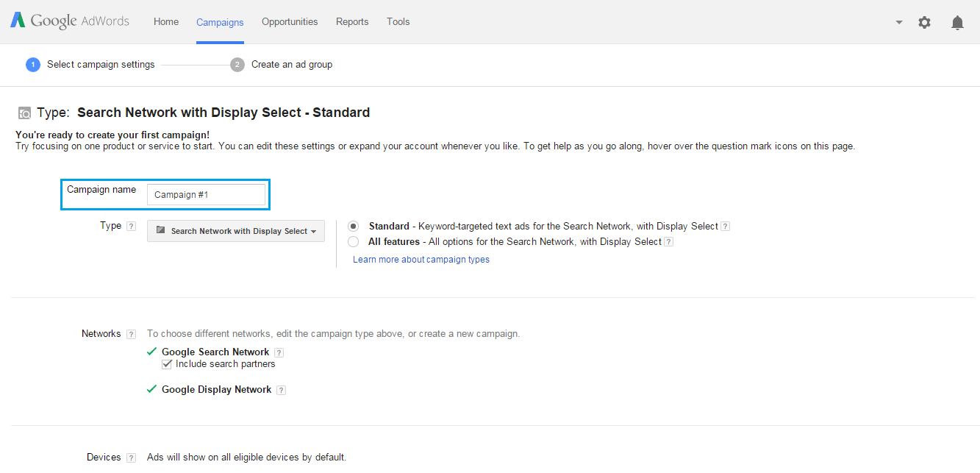The image size is (980, 473).
Task: Open the Search Network with Display Select dropdown
Action: click(236, 231)
